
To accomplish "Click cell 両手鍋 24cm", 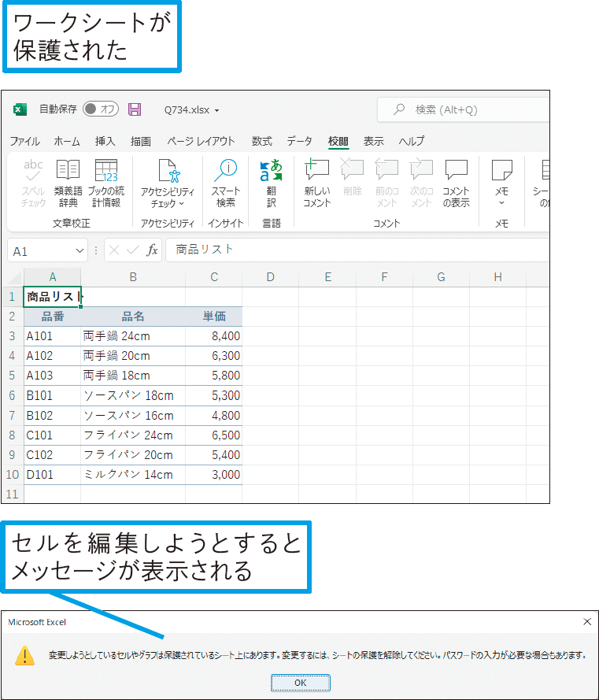I will [133, 336].
